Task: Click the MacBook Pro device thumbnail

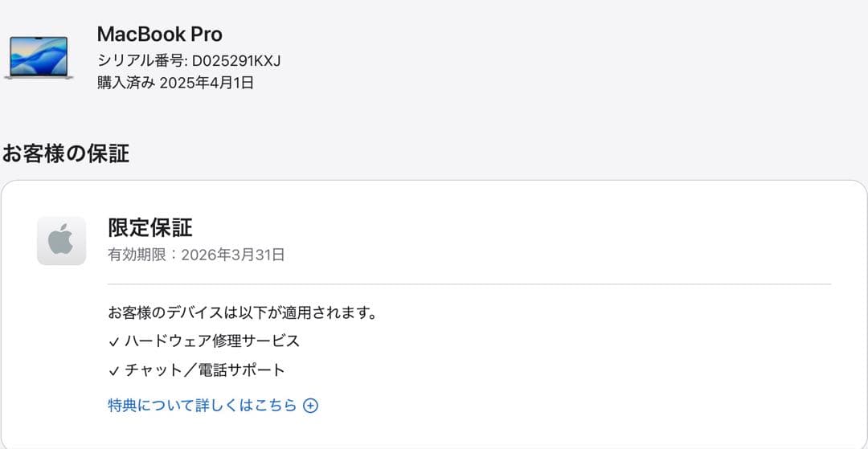Action: click(39, 56)
